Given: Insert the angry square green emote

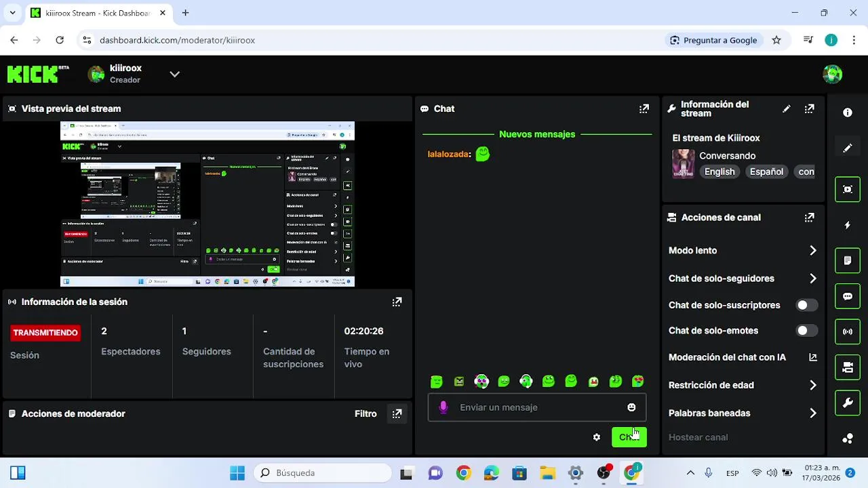Looking at the screenshot, I should [x=459, y=382].
